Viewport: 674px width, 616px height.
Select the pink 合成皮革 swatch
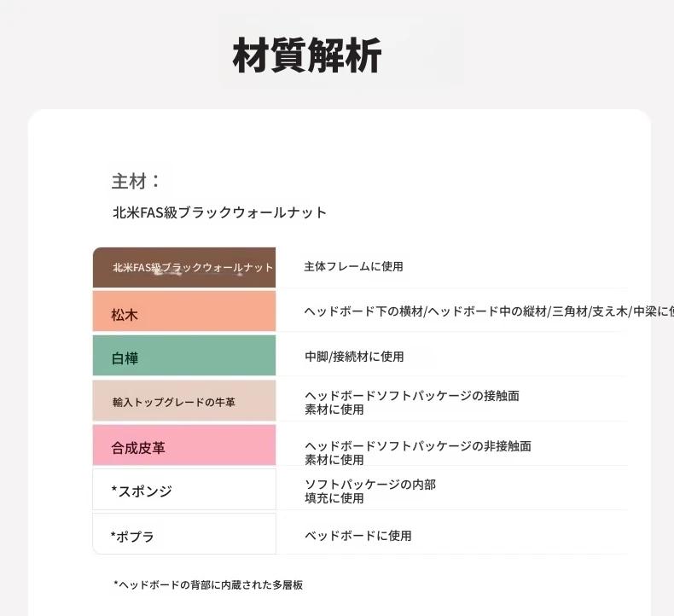(184, 445)
